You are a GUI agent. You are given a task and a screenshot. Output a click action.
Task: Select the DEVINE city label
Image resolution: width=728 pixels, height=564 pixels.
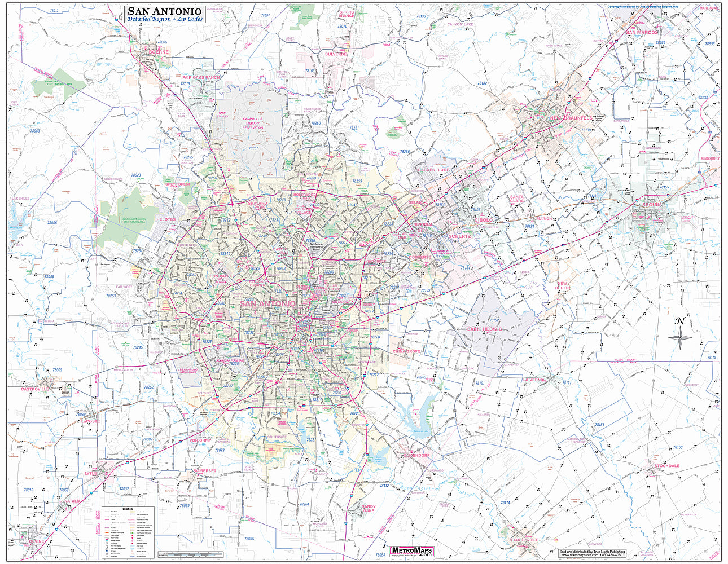pos(36,541)
